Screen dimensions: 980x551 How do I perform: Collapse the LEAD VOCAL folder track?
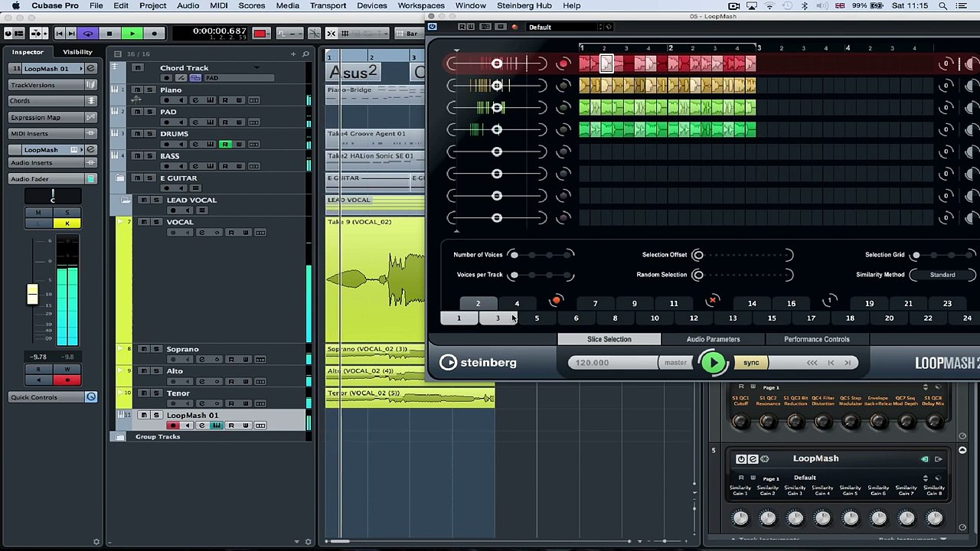click(126, 201)
